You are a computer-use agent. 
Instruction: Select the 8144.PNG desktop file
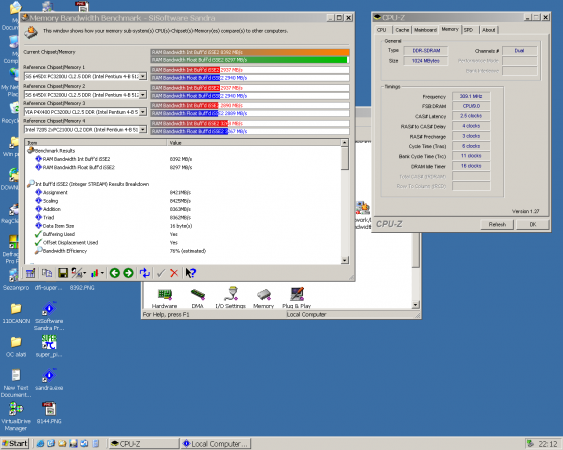click(x=49, y=413)
